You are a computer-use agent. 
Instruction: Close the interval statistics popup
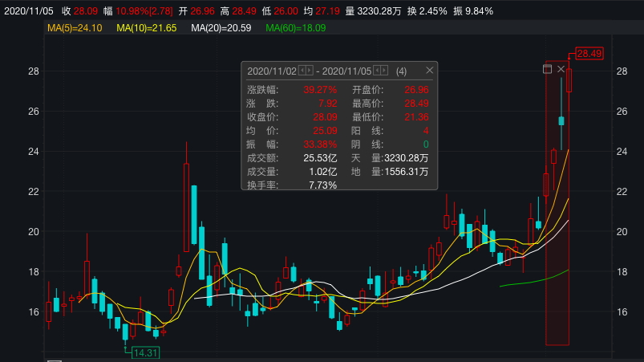pyautogui.click(x=429, y=71)
